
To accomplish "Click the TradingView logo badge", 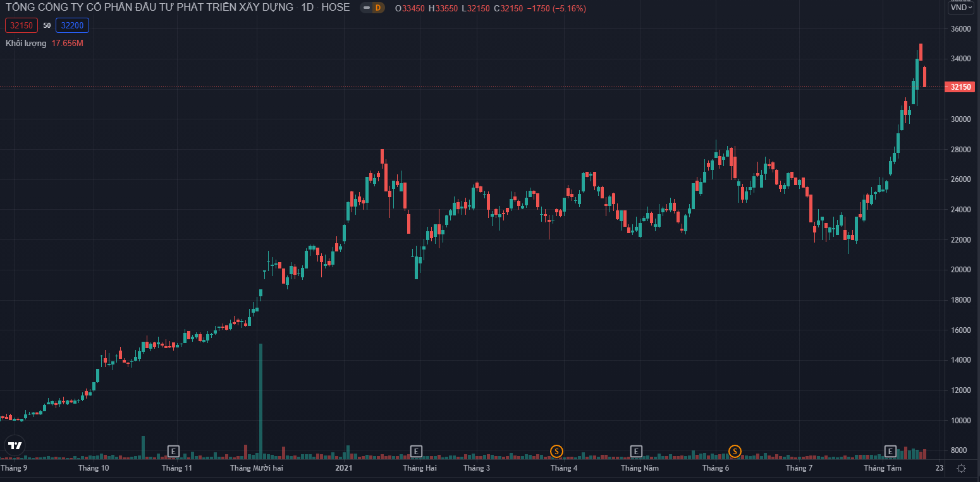I will 15,445.
